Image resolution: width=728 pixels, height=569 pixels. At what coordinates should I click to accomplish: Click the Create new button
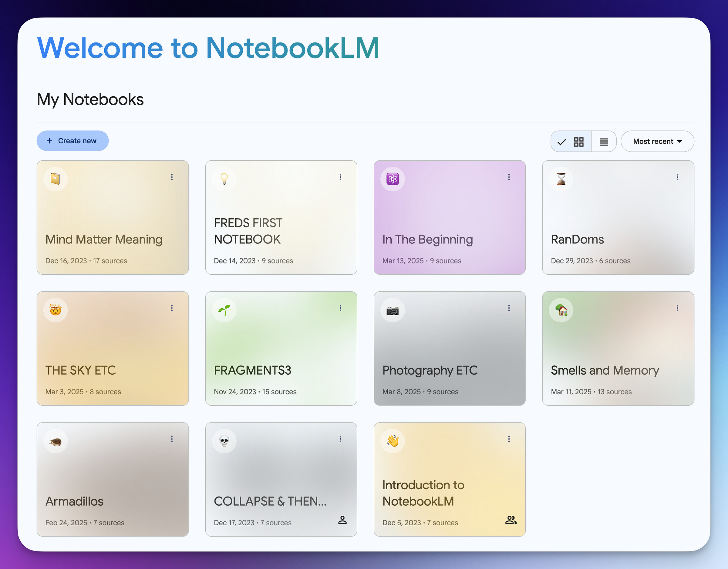(72, 141)
